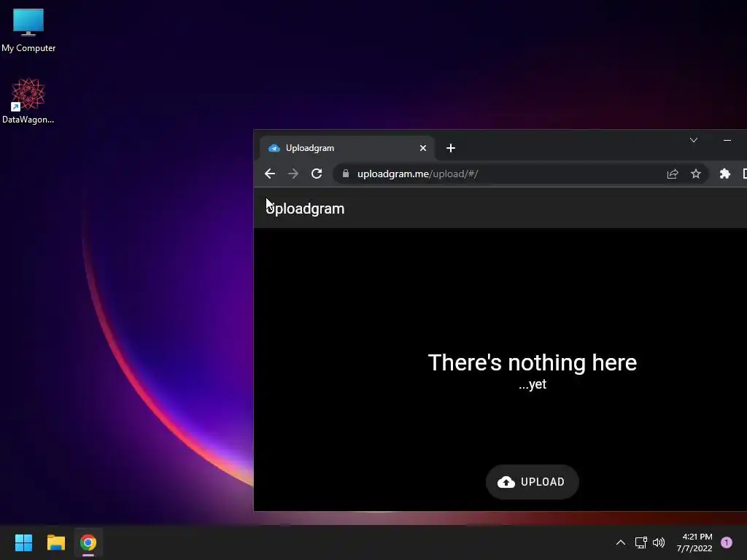Screen dimensions: 747x560
Task: Share this page using share icon
Action: point(672,174)
